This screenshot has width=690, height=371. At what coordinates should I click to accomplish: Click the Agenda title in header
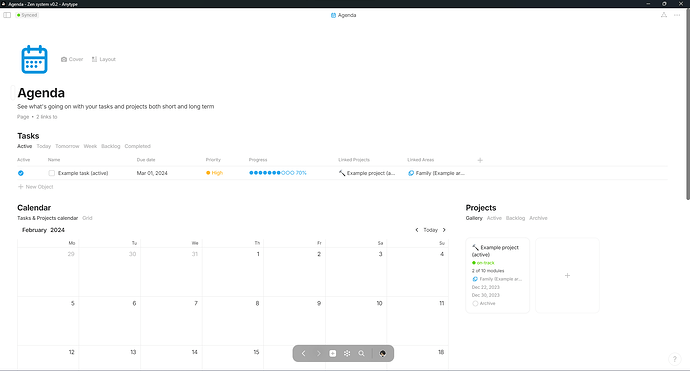click(343, 15)
